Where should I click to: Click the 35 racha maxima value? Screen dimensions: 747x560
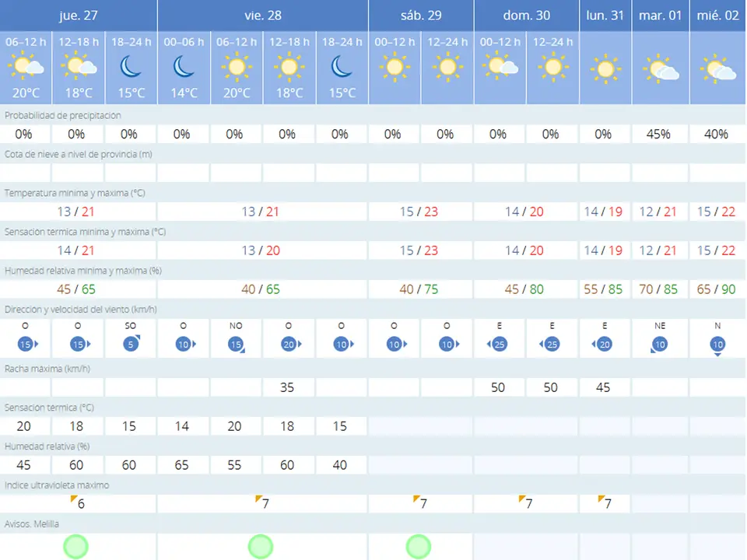pos(287,387)
